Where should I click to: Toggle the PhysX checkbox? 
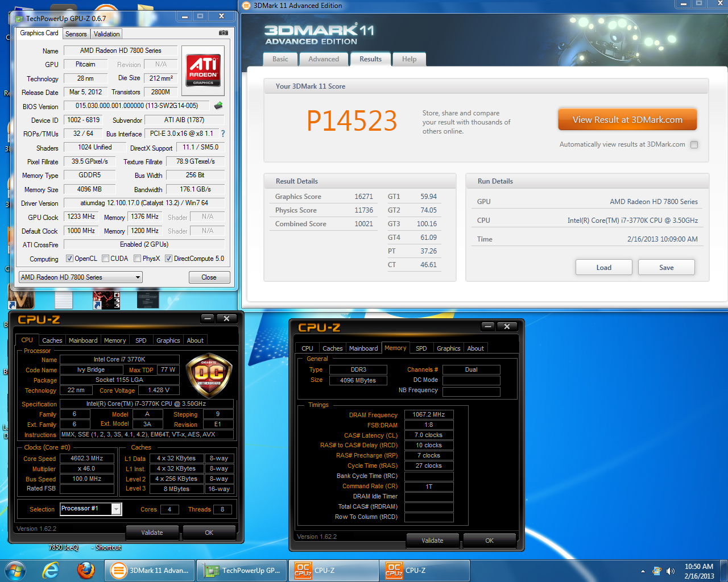(137, 259)
